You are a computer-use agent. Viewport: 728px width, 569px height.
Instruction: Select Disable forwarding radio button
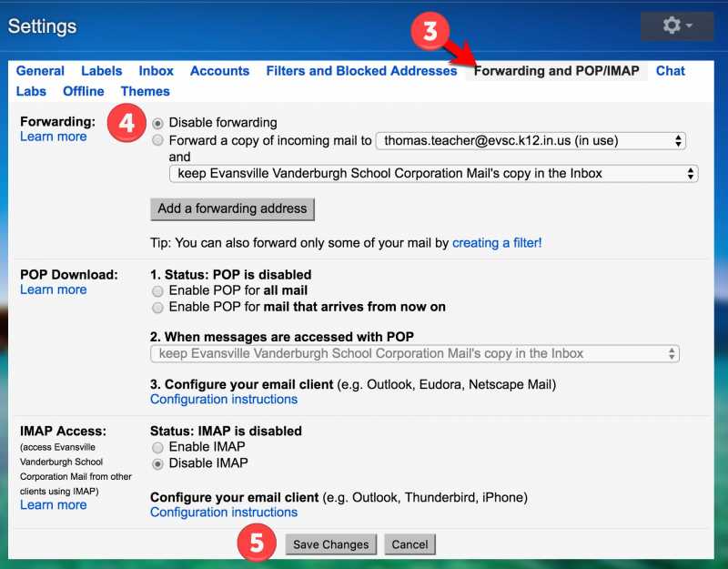pyautogui.click(x=158, y=123)
